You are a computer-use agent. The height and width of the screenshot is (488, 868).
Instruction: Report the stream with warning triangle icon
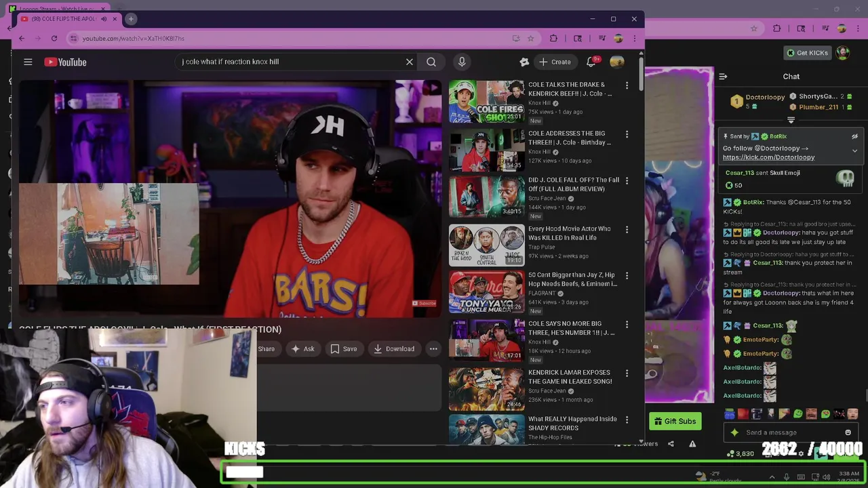(692, 444)
